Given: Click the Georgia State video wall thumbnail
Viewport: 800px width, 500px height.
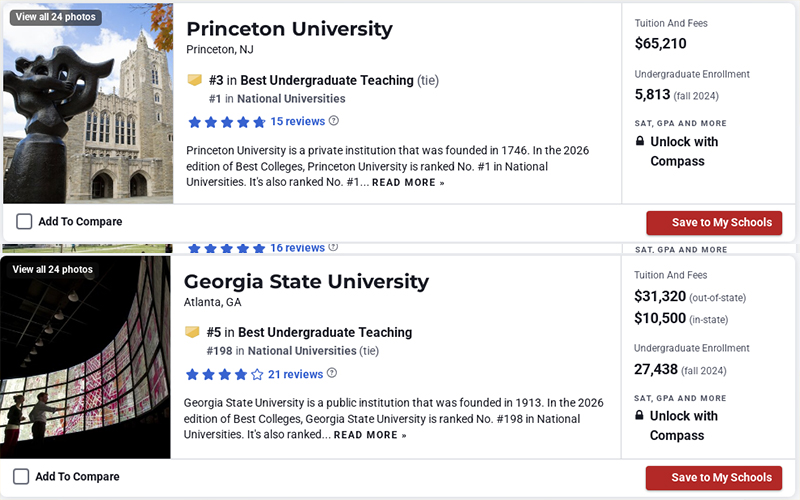Looking at the screenshot, I should click(x=85, y=370).
